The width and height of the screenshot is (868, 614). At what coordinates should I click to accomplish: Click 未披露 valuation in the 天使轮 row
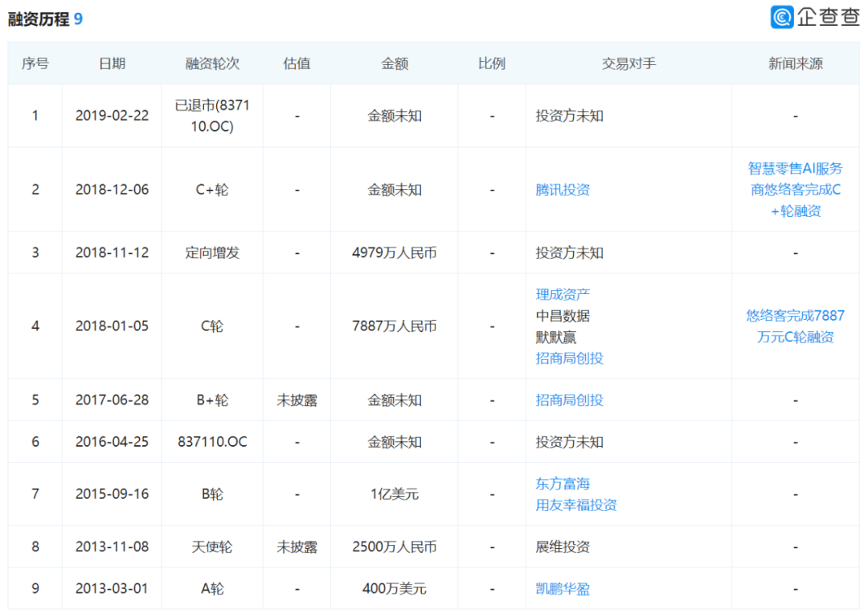point(297,547)
